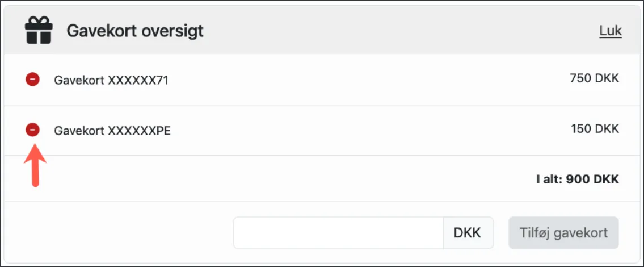Click the 750 DKK amount
The width and height of the screenshot is (644, 267).
[x=594, y=79]
